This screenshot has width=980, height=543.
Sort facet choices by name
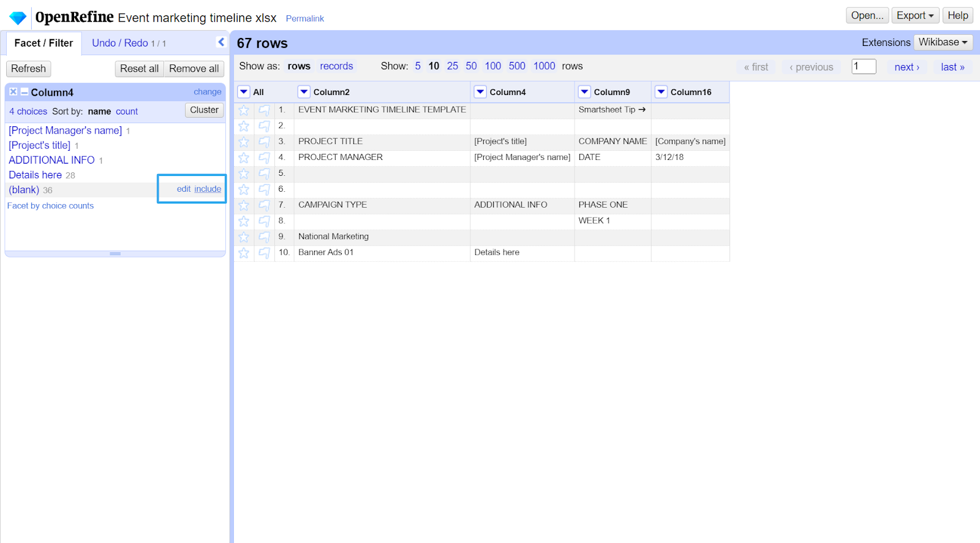point(99,112)
